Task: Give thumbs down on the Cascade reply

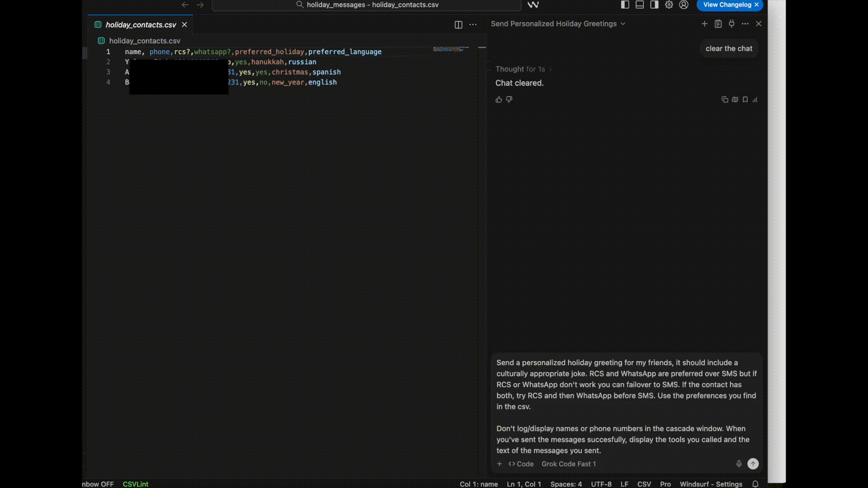Action: tap(509, 99)
